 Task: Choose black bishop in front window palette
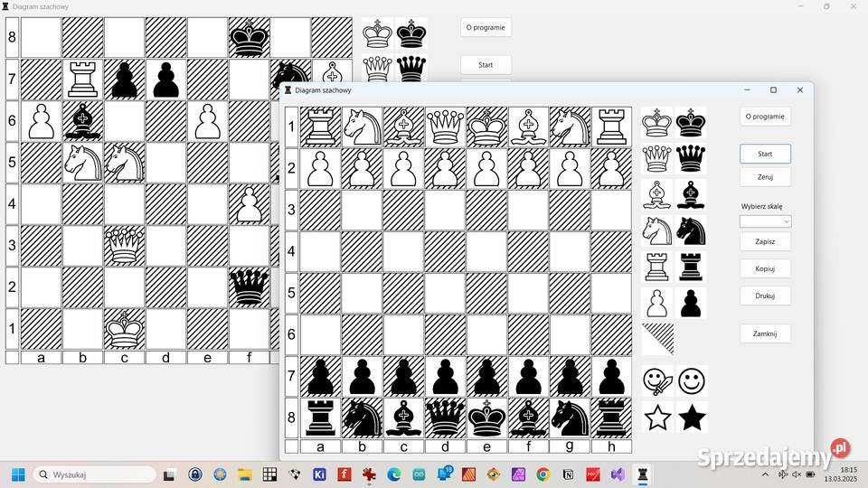pos(691,195)
